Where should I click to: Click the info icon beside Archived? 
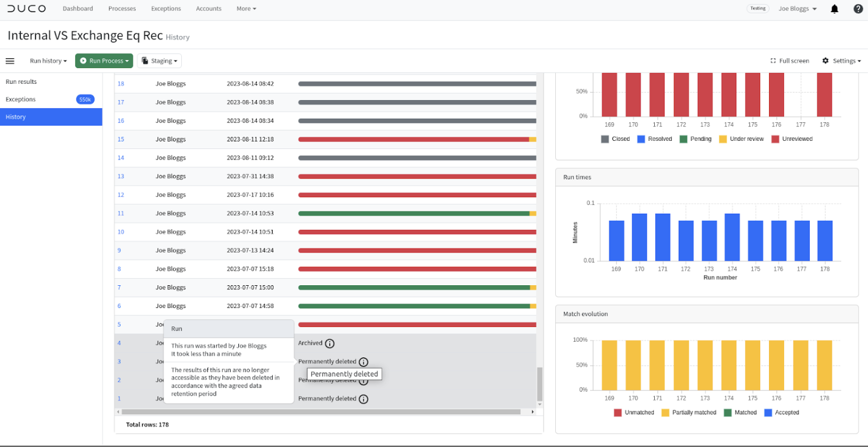point(330,343)
